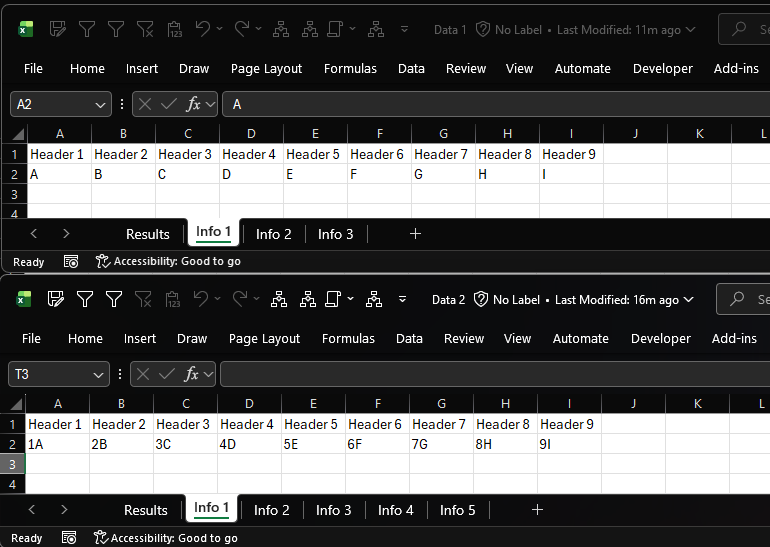
Task: Undo last action in Data 1 window
Action: point(202,29)
